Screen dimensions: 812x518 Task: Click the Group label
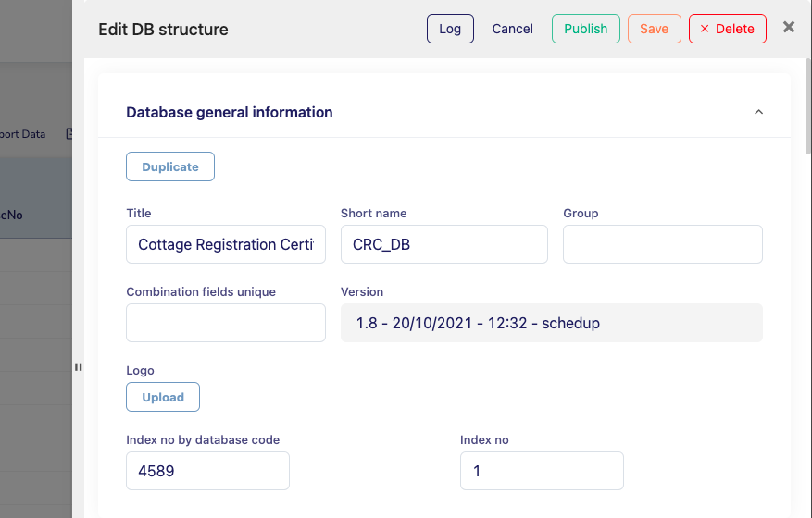(x=581, y=213)
